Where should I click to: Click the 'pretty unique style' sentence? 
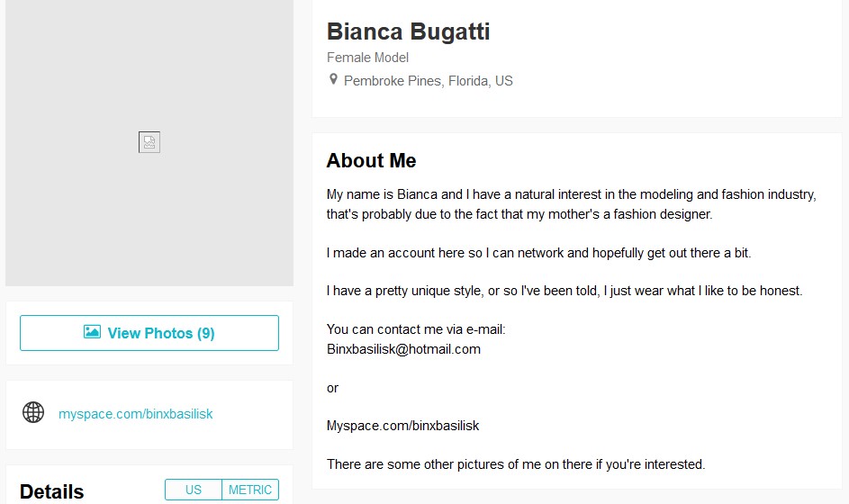tap(564, 291)
